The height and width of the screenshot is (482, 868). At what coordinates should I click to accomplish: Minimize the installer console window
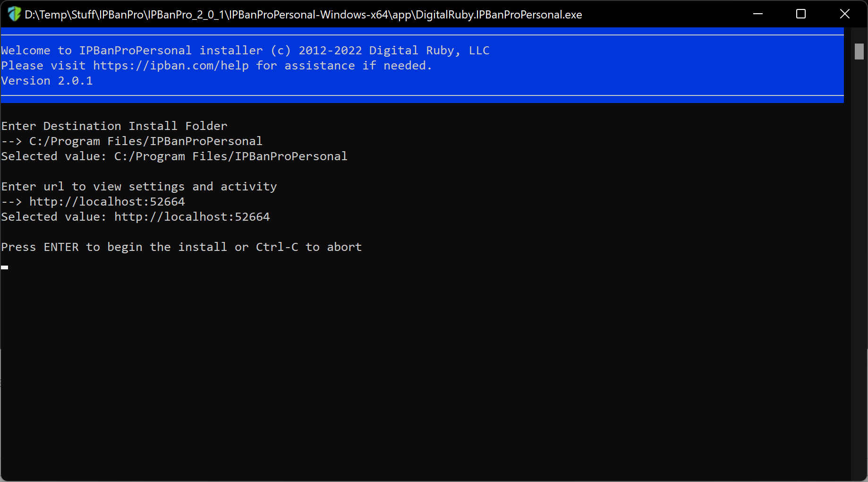[758, 14]
